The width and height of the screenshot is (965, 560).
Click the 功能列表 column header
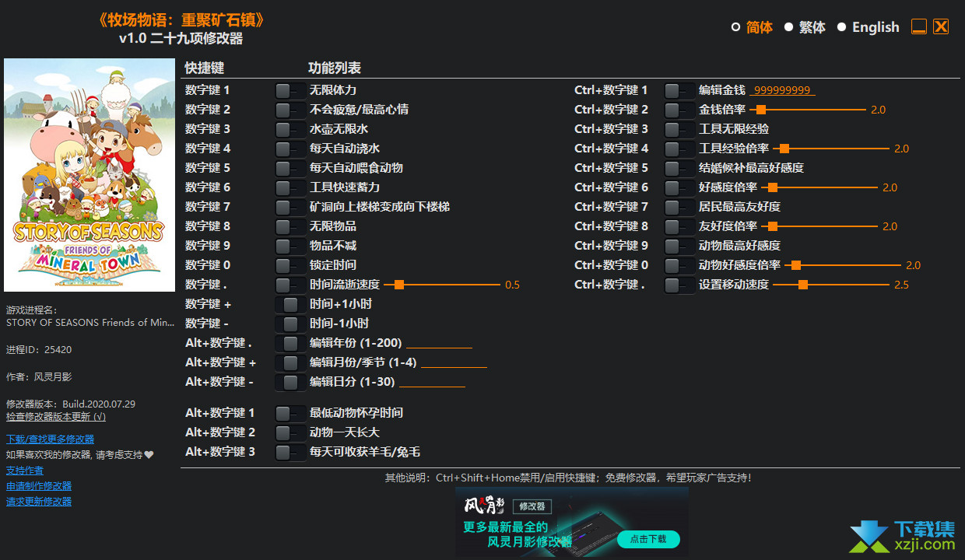pos(335,68)
